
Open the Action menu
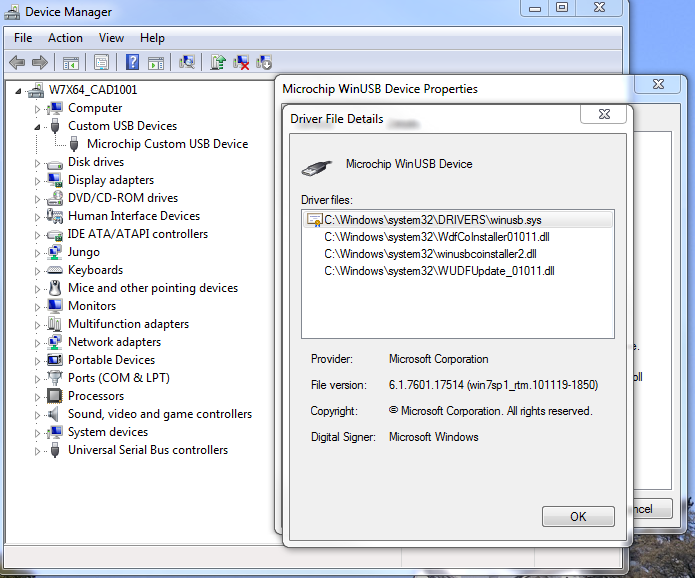[x=65, y=38]
